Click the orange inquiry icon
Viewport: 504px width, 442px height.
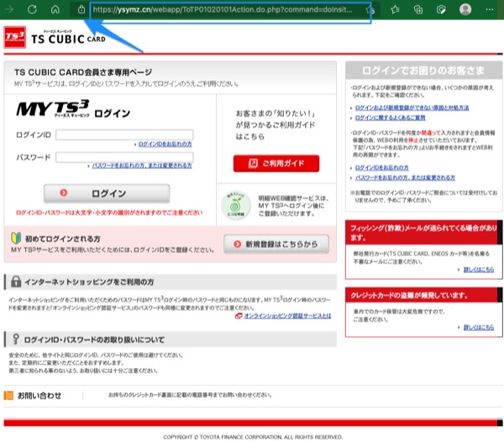(x=8, y=395)
